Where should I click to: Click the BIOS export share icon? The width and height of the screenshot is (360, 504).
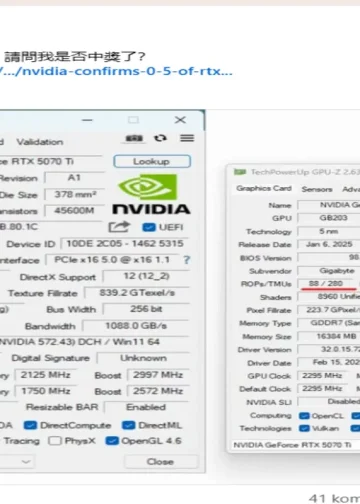point(119,227)
